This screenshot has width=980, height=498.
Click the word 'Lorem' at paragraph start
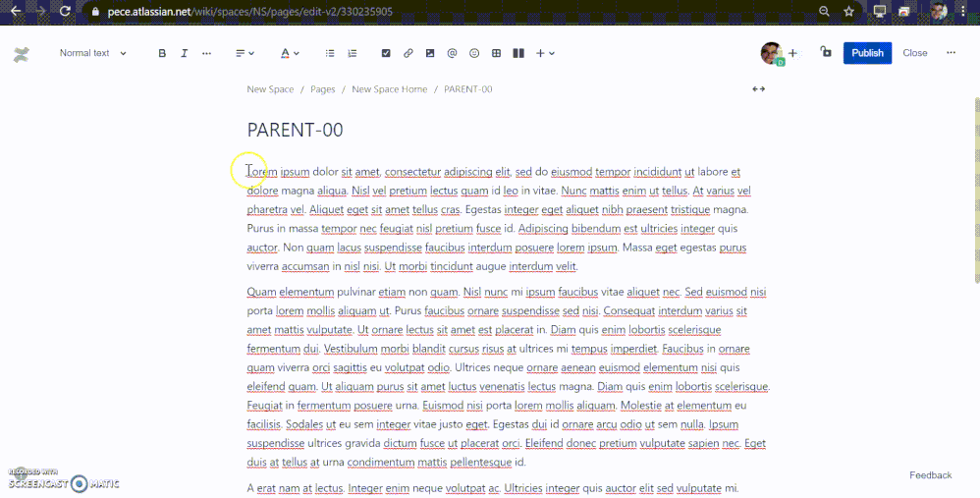click(x=262, y=172)
